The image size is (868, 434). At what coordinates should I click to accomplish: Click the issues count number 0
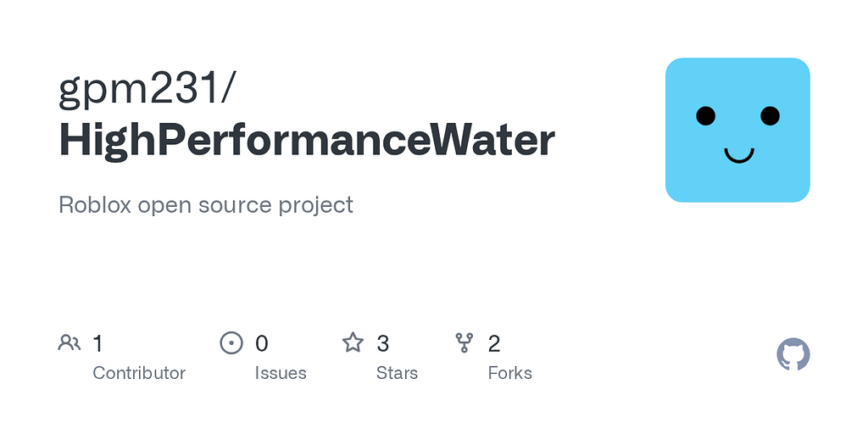click(262, 343)
